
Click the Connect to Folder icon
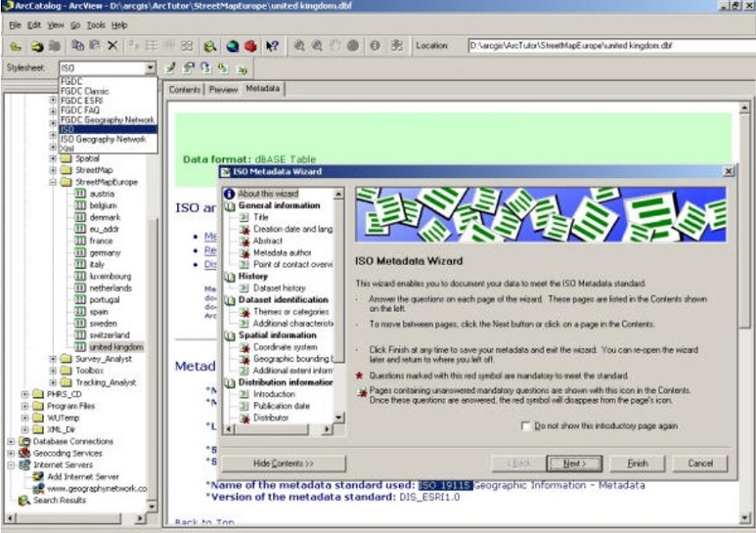[37, 47]
